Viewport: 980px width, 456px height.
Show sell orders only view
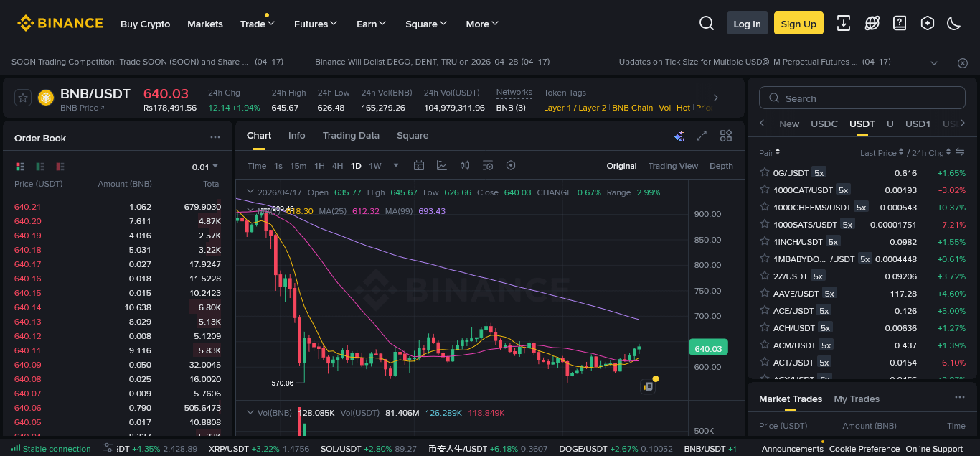60,167
